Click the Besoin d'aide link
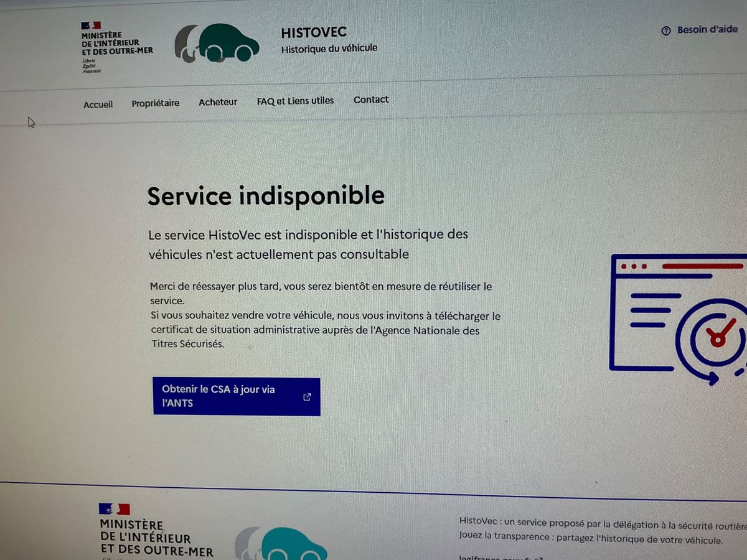 [700, 30]
